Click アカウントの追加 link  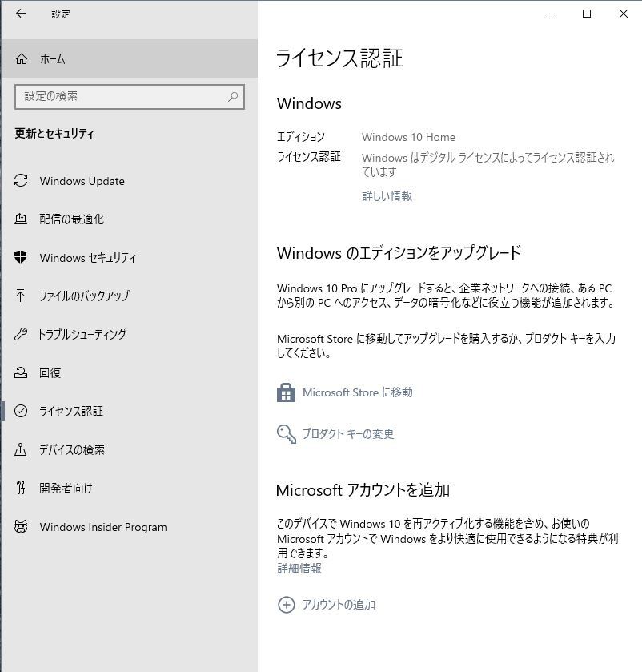click(339, 605)
